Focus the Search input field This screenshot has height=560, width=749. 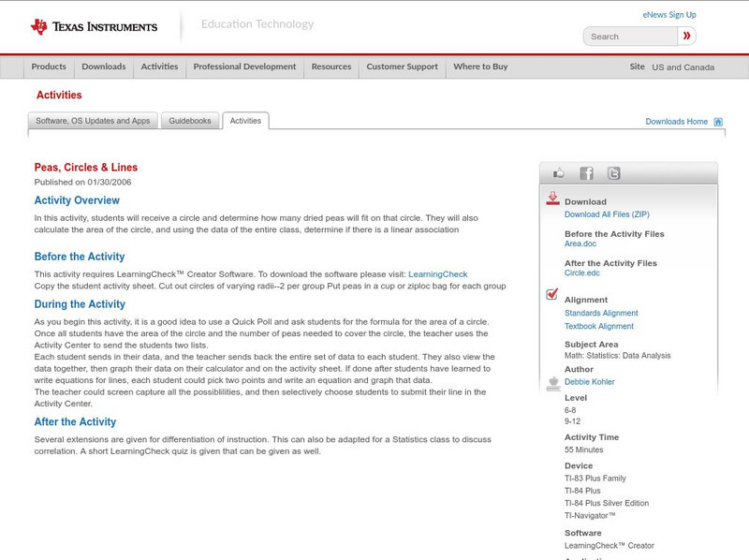[x=630, y=37]
